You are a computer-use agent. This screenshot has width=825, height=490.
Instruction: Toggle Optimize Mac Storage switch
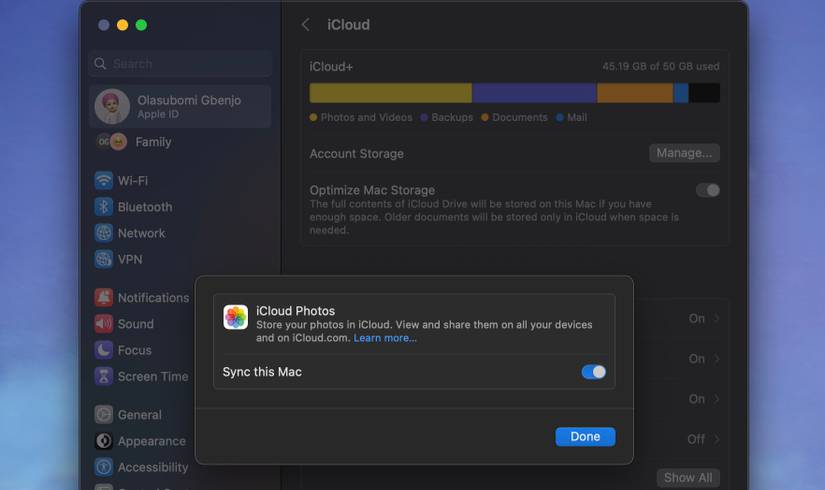pyautogui.click(x=708, y=190)
